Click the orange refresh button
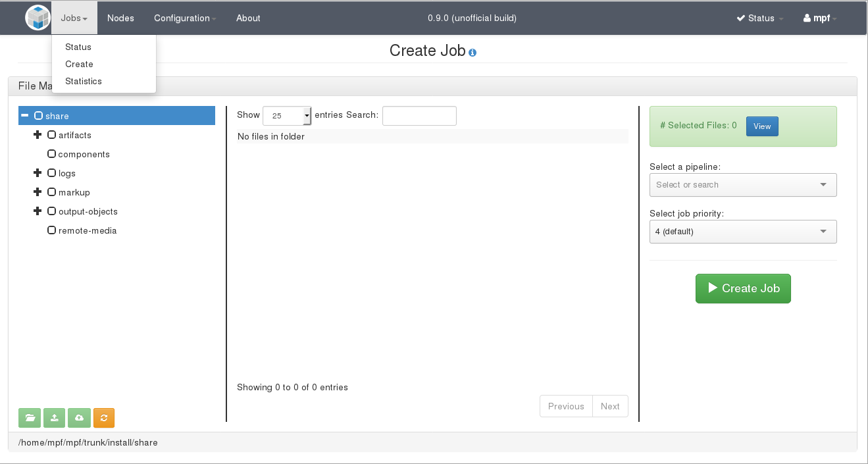 [x=104, y=418]
